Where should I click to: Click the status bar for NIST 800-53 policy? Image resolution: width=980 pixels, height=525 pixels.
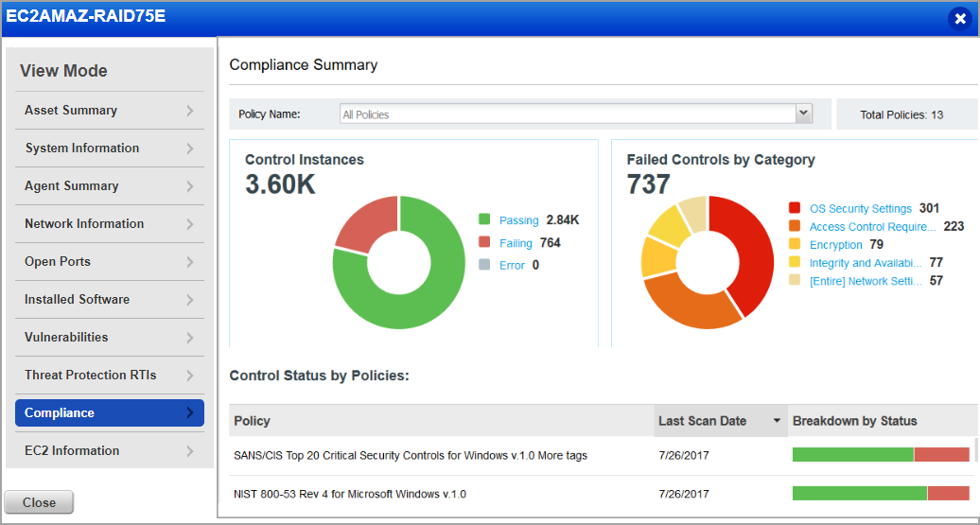[881, 493]
